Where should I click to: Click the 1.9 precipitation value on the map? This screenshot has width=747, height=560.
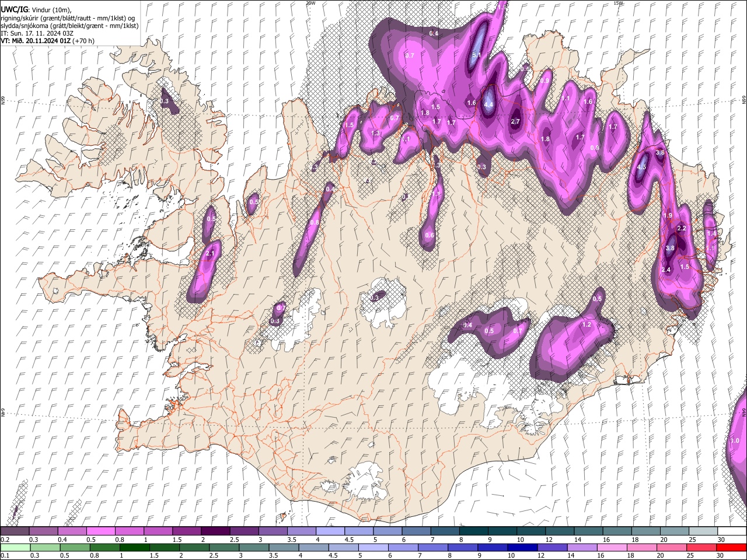tap(668, 216)
